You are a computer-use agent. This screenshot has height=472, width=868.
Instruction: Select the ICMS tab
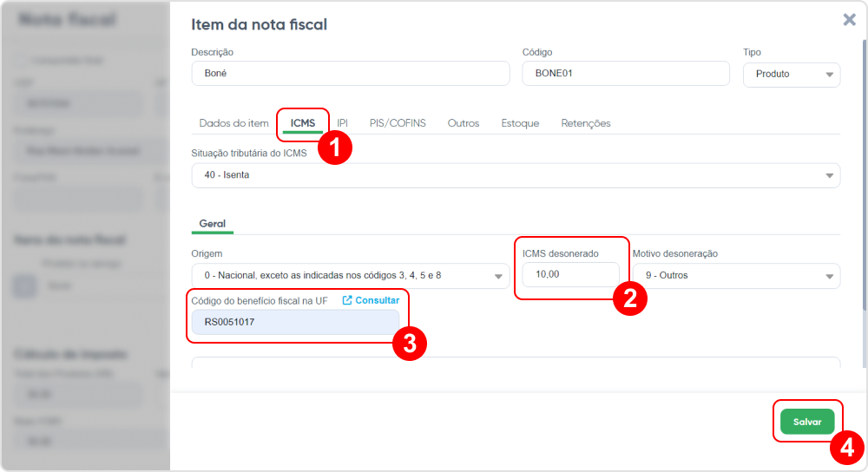point(303,123)
